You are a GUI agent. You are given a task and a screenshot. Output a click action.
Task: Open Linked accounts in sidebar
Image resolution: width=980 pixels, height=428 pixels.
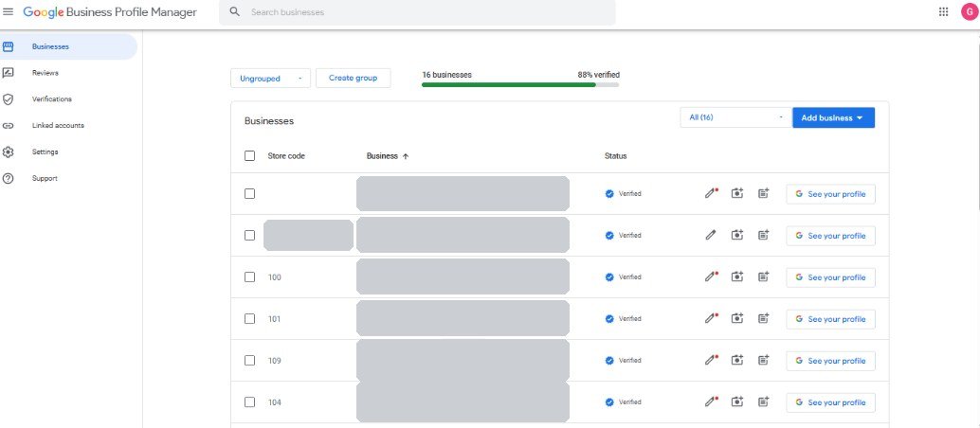[x=58, y=125]
